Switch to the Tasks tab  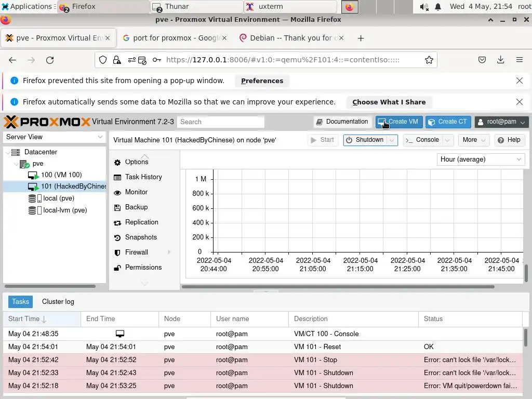pyautogui.click(x=20, y=302)
